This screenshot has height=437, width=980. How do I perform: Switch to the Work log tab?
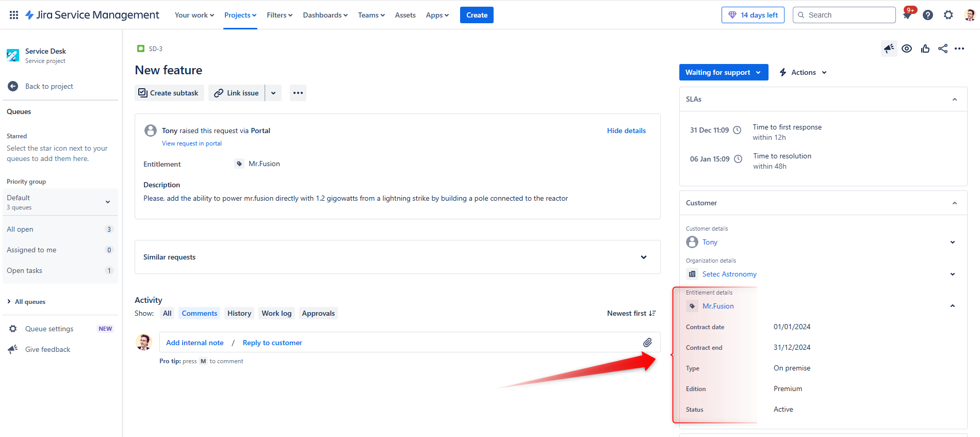pos(276,313)
